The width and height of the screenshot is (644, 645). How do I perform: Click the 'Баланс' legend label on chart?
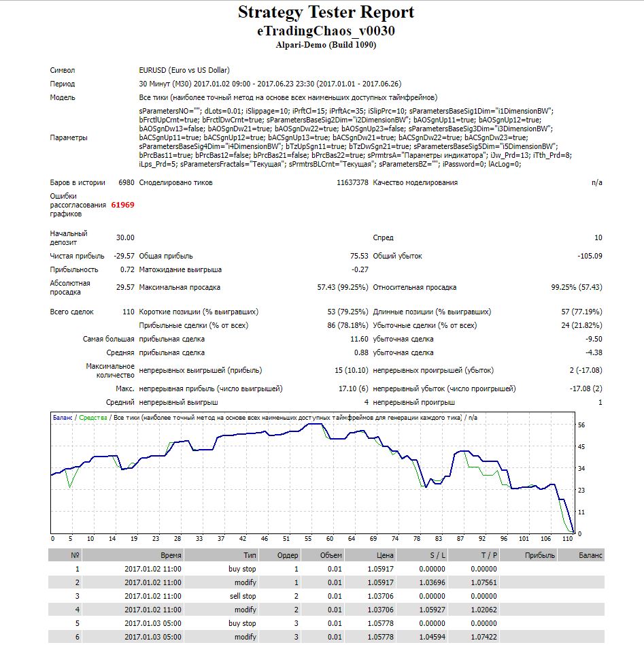click(63, 418)
